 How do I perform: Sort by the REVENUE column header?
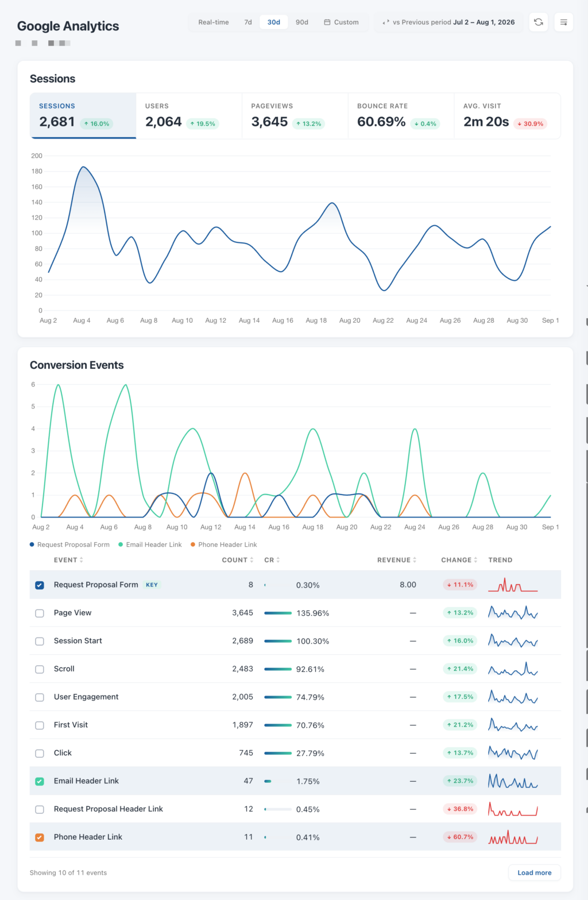(397, 560)
